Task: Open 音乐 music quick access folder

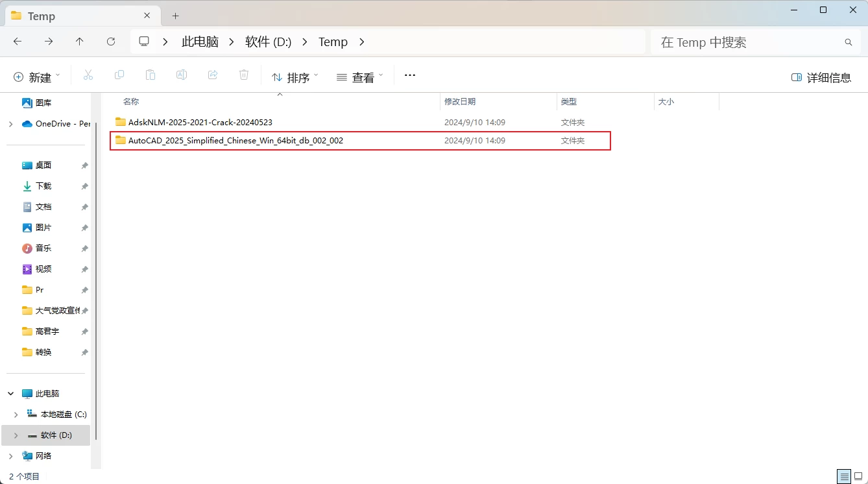Action: point(37,248)
